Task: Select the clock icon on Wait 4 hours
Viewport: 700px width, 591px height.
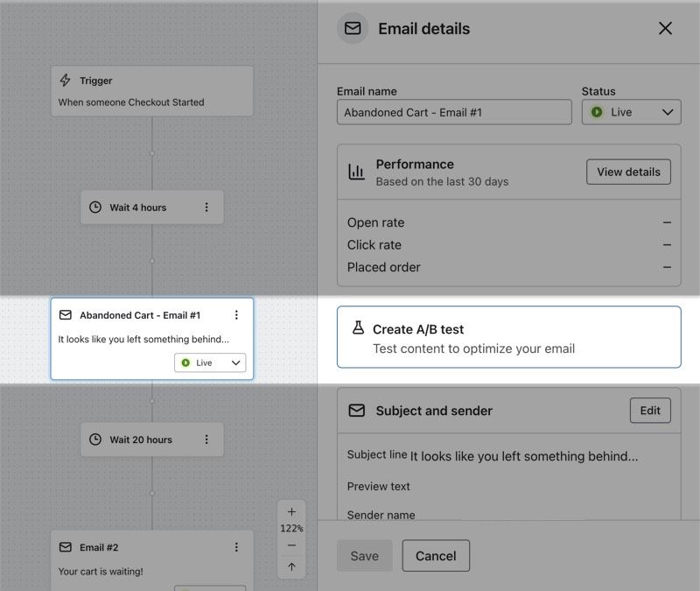Action: (x=96, y=207)
